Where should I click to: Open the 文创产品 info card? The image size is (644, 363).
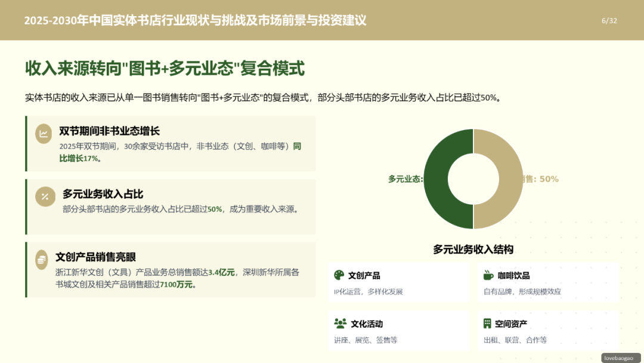point(398,281)
